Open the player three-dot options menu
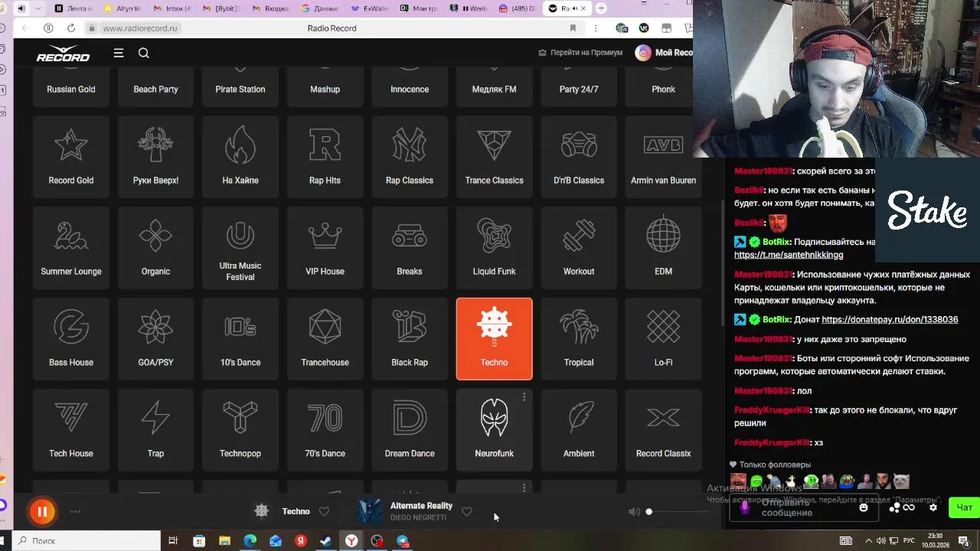 point(75,511)
